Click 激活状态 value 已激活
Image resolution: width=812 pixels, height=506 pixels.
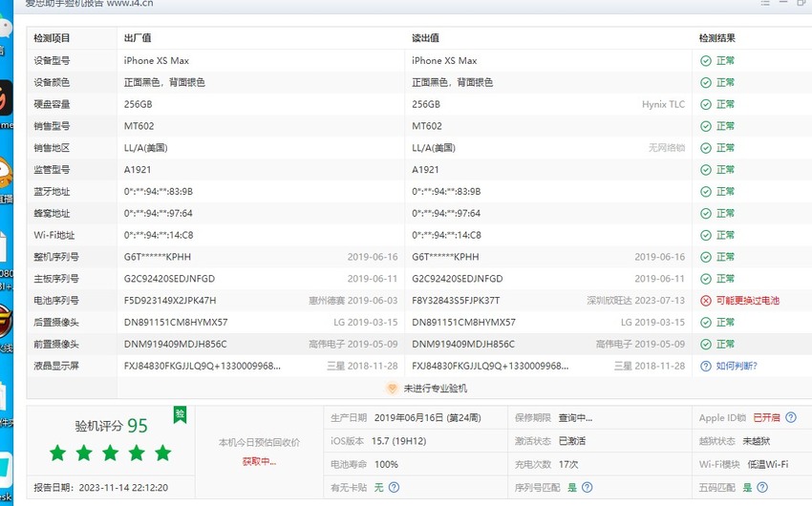[x=572, y=441]
